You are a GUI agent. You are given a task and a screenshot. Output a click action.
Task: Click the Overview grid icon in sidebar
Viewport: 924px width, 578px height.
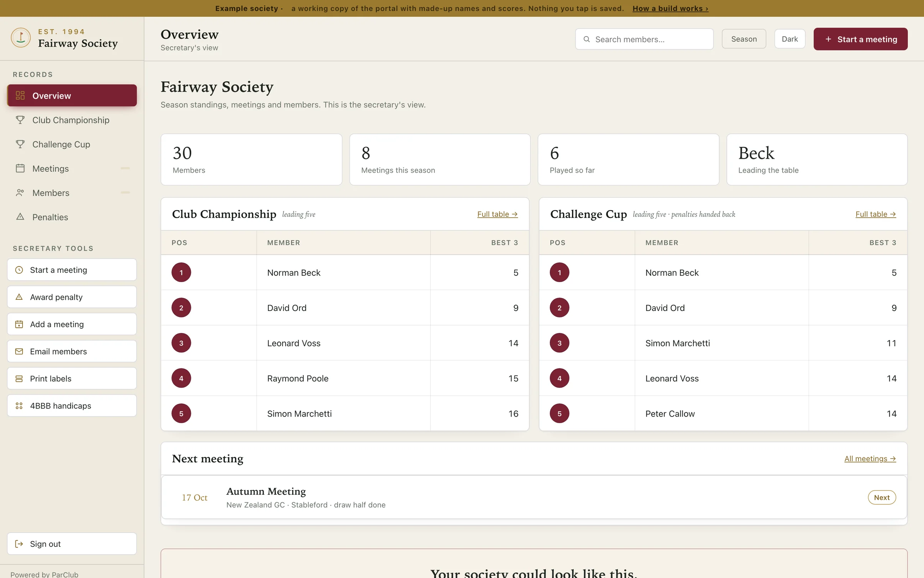pos(20,96)
